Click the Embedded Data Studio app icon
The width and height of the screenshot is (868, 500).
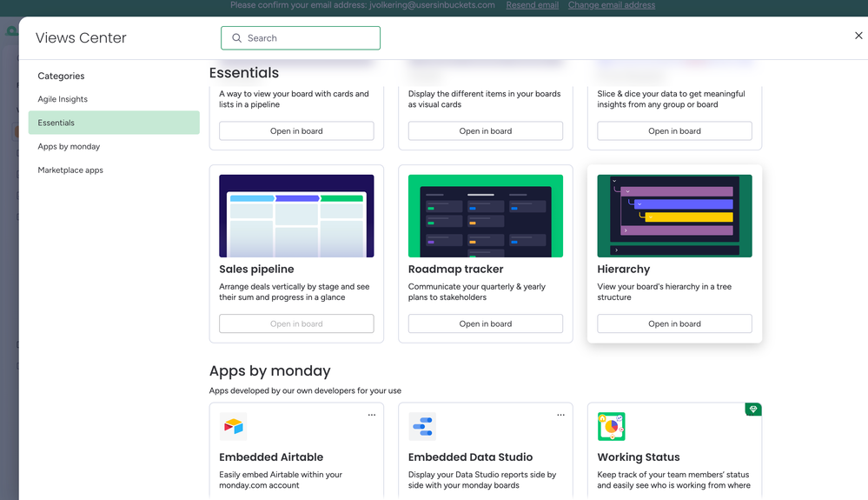422,426
